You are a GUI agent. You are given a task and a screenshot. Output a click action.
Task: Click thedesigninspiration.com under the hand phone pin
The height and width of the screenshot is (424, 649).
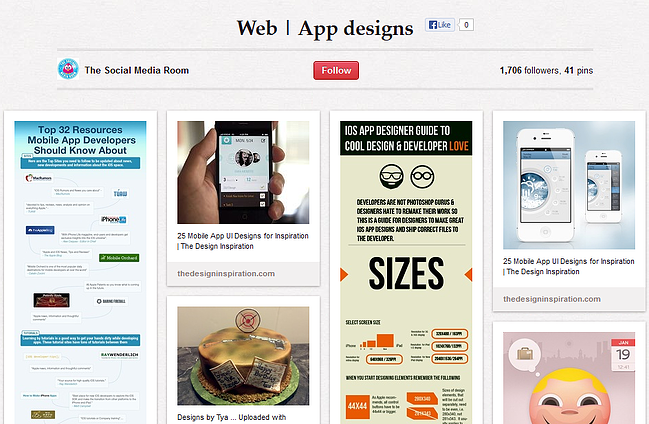[x=226, y=274]
